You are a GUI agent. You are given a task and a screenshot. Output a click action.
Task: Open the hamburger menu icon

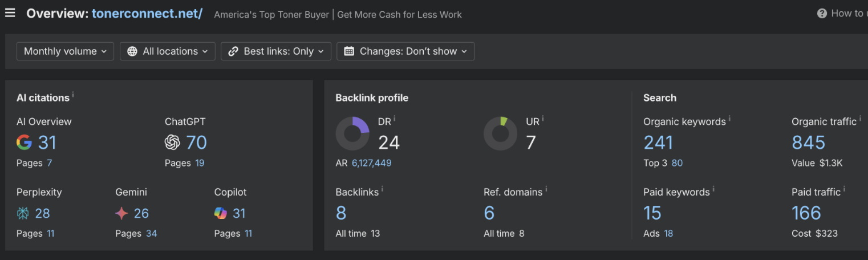click(x=10, y=13)
